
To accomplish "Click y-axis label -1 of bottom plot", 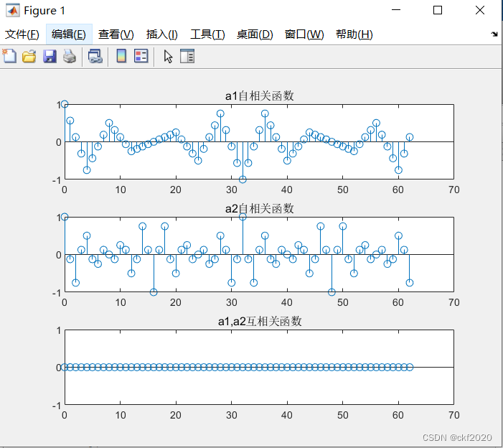I will pyautogui.click(x=57, y=406).
